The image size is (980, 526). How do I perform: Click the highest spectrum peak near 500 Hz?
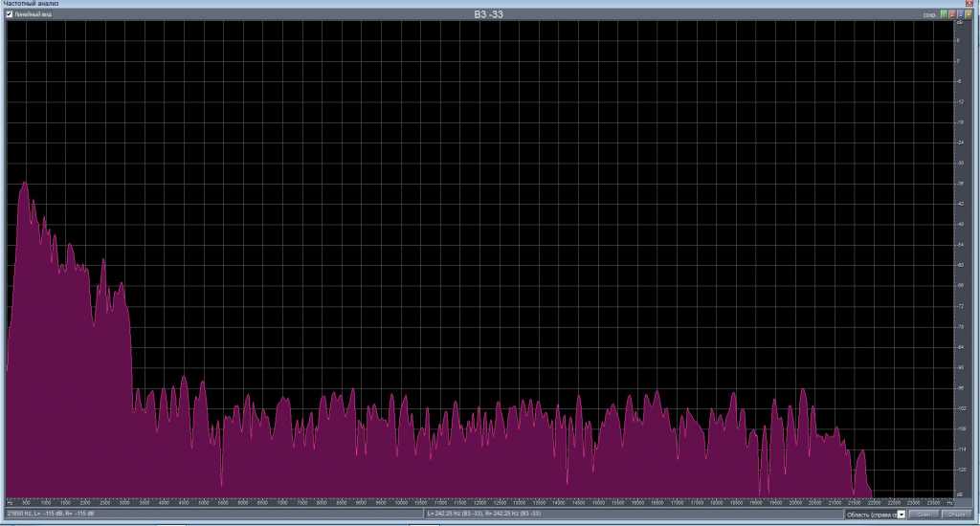(25, 183)
